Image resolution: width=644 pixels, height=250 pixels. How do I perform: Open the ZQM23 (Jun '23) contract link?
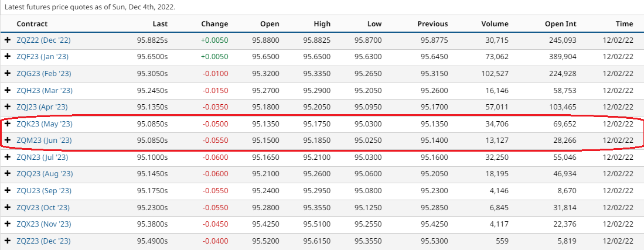[x=44, y=141]
